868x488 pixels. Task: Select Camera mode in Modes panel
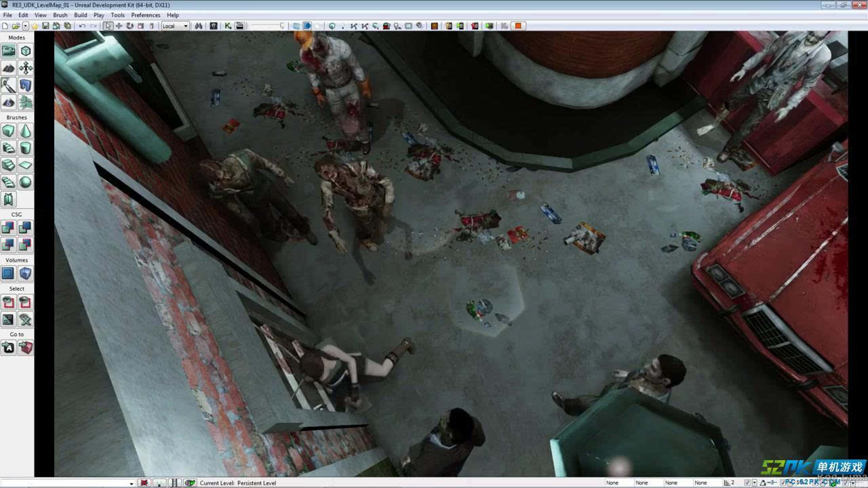(x=8, y=51)
